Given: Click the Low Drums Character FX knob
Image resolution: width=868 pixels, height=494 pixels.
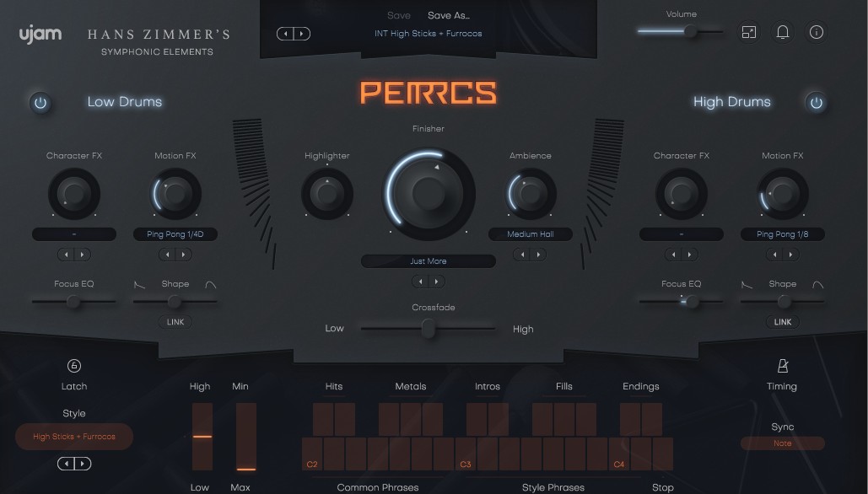Looking at the screenshot, I should click(74, 194).
